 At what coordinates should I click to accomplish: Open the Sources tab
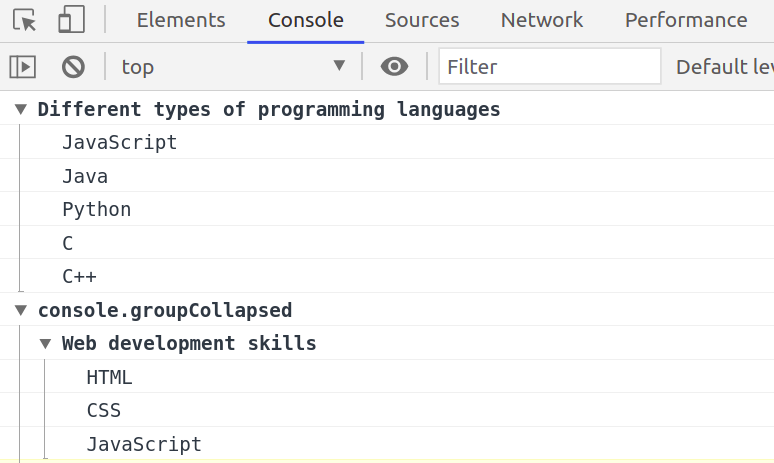pyautogui.click(x=422, y=20)
